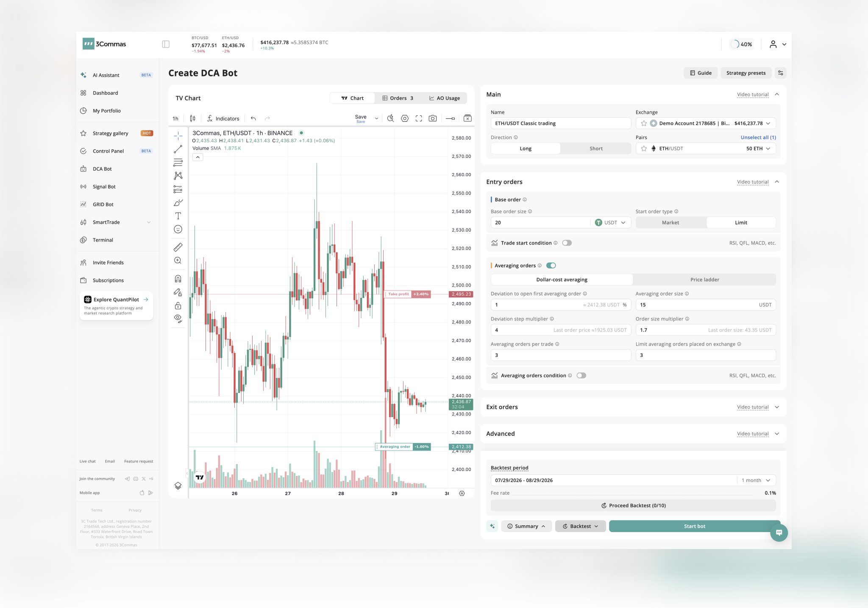Open chart time axis settings gear

click(462, 494)
